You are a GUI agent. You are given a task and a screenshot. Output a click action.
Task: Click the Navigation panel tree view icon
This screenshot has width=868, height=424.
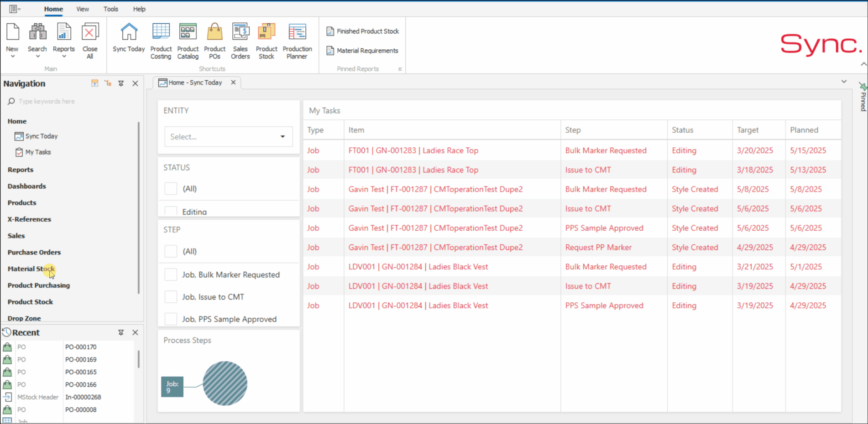108,83
